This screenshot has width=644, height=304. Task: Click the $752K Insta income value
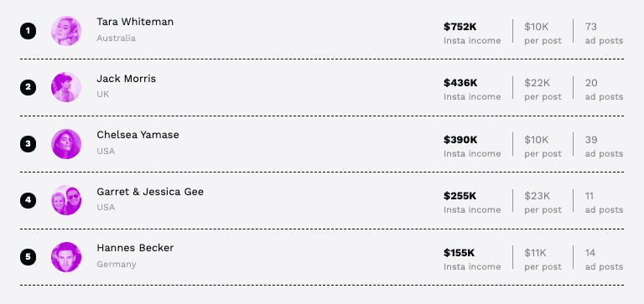[460, 27]
